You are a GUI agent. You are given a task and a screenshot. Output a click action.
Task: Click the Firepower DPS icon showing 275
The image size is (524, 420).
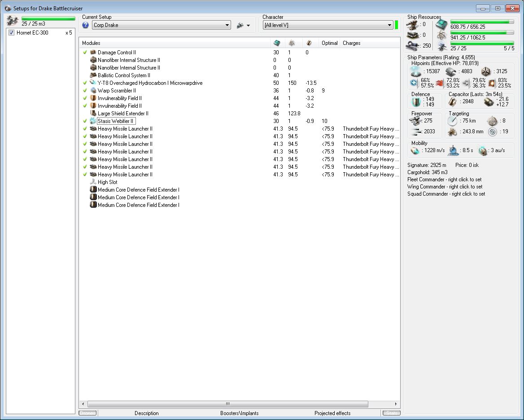416,121
